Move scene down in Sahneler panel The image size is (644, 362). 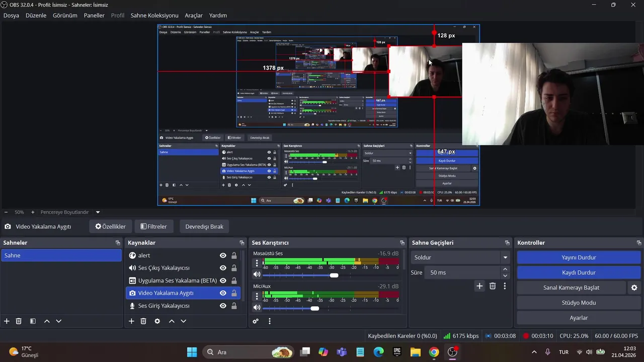pos(59,321)
